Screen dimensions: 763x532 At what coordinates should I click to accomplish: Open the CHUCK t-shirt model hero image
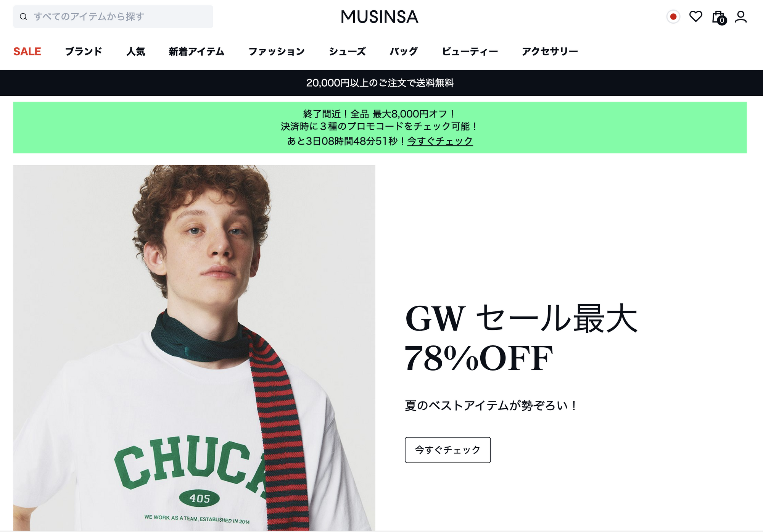[194, 348]
